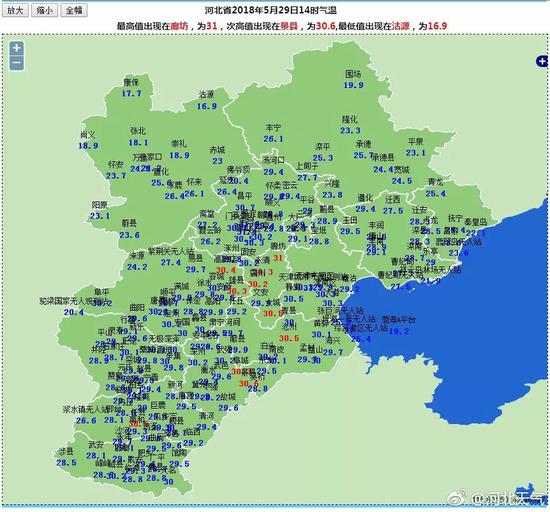
Task: Click the 驼梁国家无人观测站 label
Action: [74, 301]
